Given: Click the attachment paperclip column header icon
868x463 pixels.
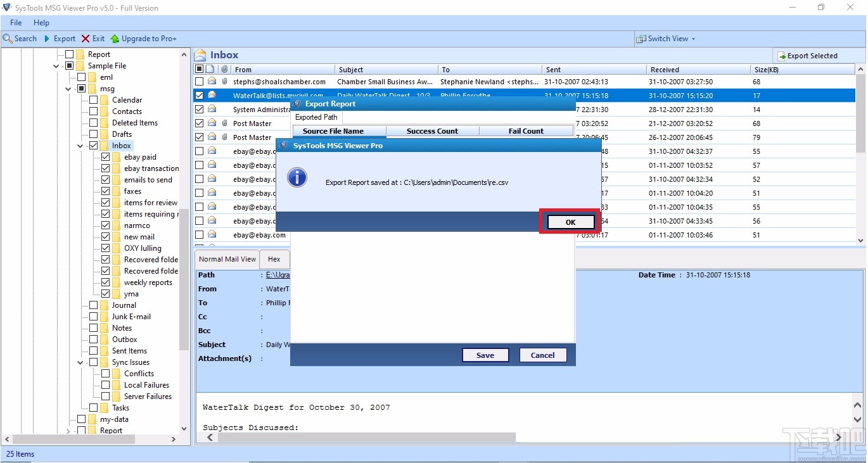Looking at the screenshot, I should (x=224, y=69).
